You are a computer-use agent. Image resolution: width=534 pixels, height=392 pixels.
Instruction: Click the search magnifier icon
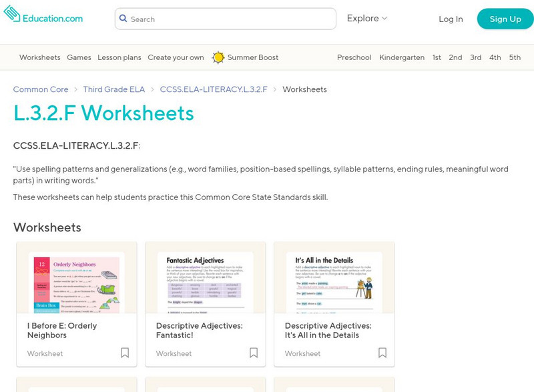[123, 19]
